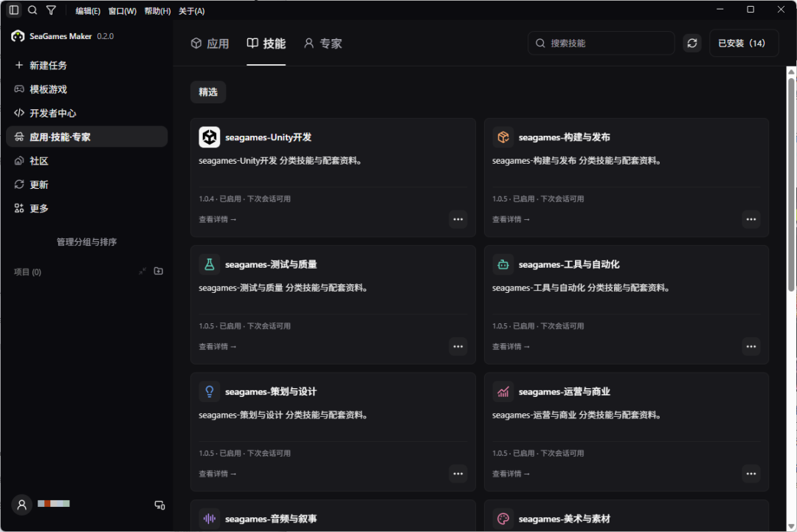Click the seagames-策划与设计 lightbulb icon
Viewport: 797px width, 532px height.
(210, 391)
